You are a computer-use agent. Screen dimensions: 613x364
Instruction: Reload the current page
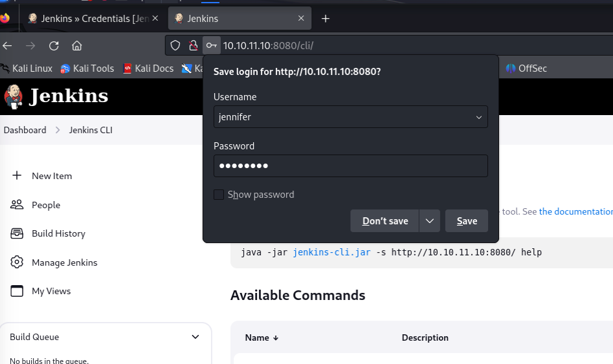tap(54, 46)
